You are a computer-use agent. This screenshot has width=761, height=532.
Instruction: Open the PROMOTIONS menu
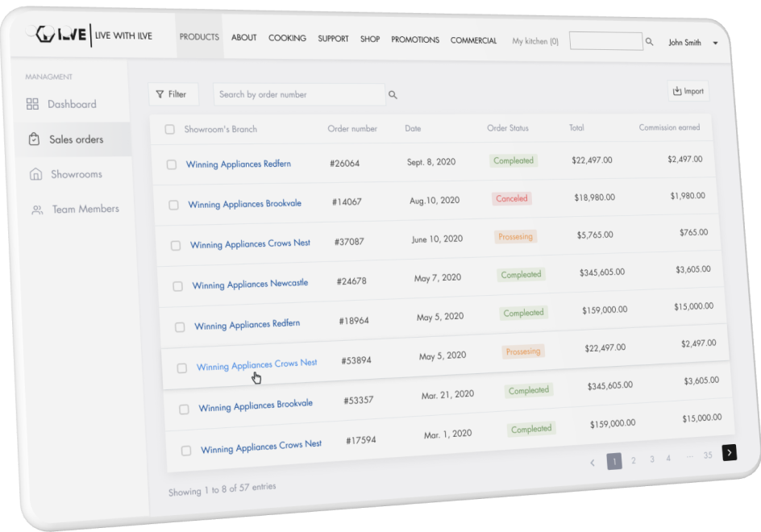point(415,39)
